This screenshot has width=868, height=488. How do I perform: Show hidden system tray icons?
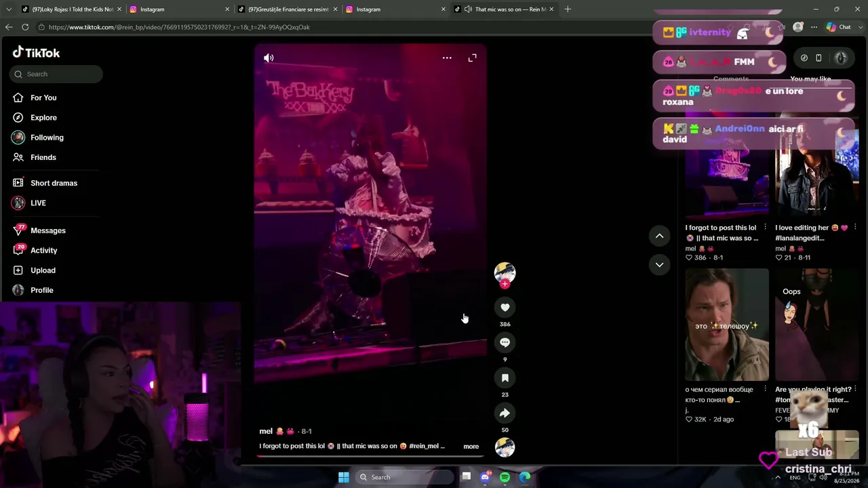tap(778, 477)
